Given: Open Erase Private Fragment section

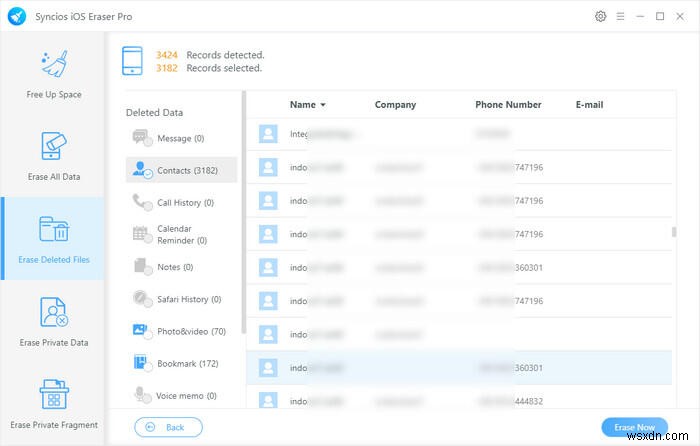Looking at the screenshot, I should point(54,404).
